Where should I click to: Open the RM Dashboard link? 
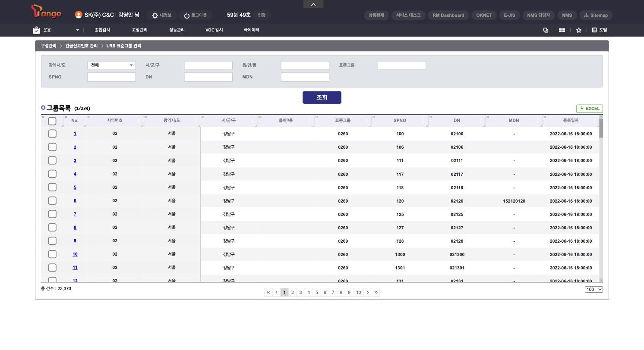click(x=448, y=15)
